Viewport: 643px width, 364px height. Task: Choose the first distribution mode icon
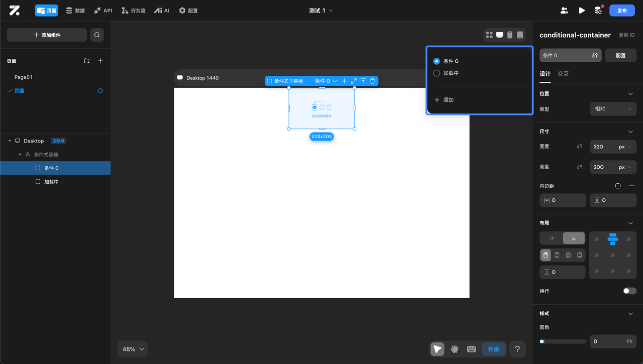tap(546, 255)
